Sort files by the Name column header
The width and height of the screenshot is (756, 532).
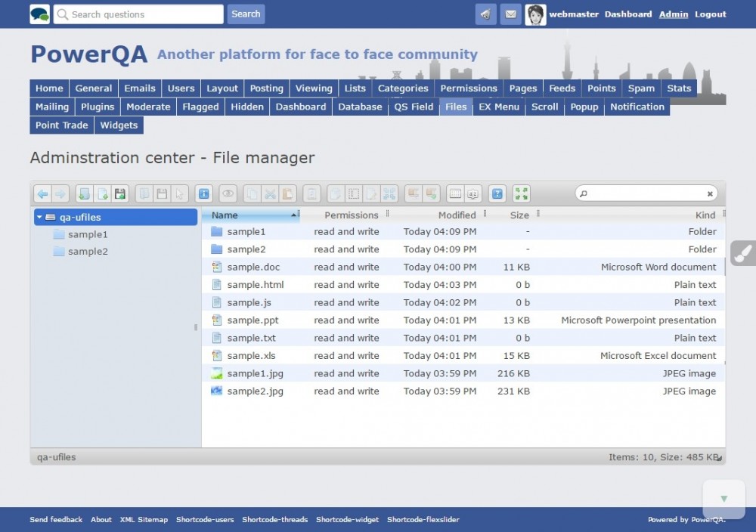225,215
